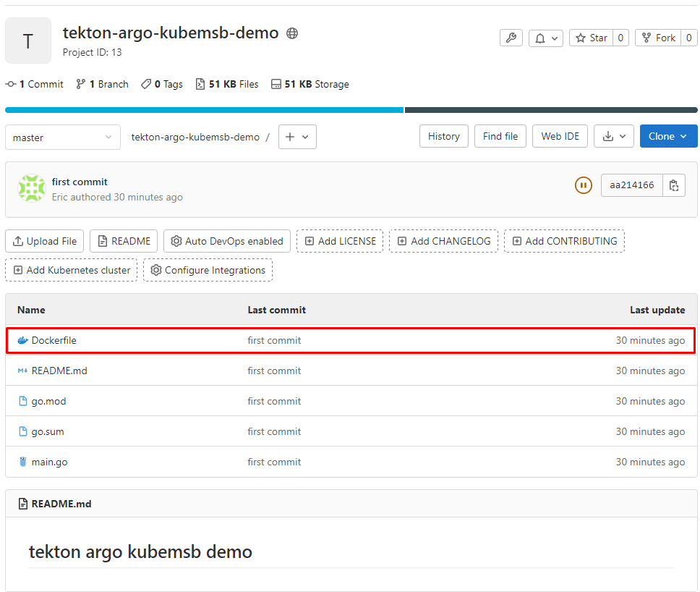Screen dimensions: 700x592
Task: Click the Go gopher icon beside main.go
Action: 22,462
